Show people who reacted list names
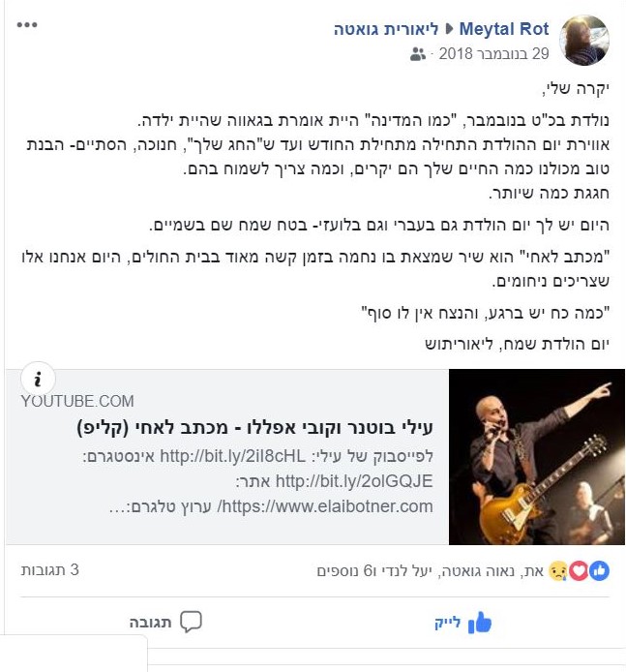626x672 pixels. [x=430, y=571]
